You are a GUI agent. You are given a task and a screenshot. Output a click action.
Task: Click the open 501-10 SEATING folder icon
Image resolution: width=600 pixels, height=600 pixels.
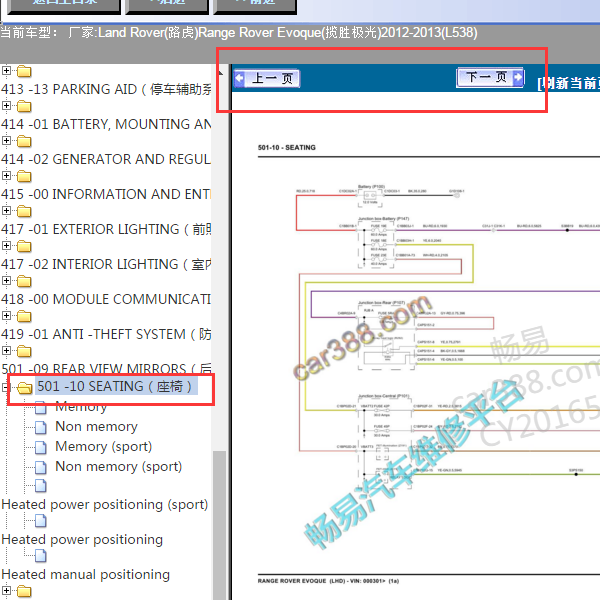[x=24, y=388]
